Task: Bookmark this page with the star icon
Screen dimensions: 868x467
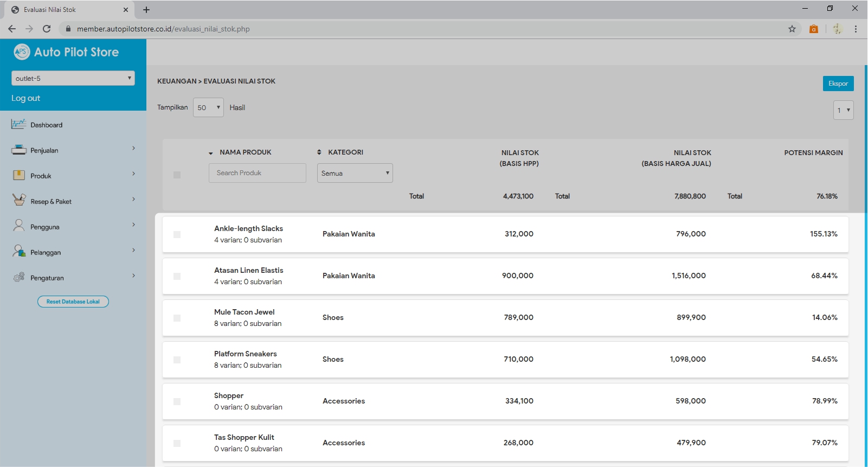Action: click(792, 29)
